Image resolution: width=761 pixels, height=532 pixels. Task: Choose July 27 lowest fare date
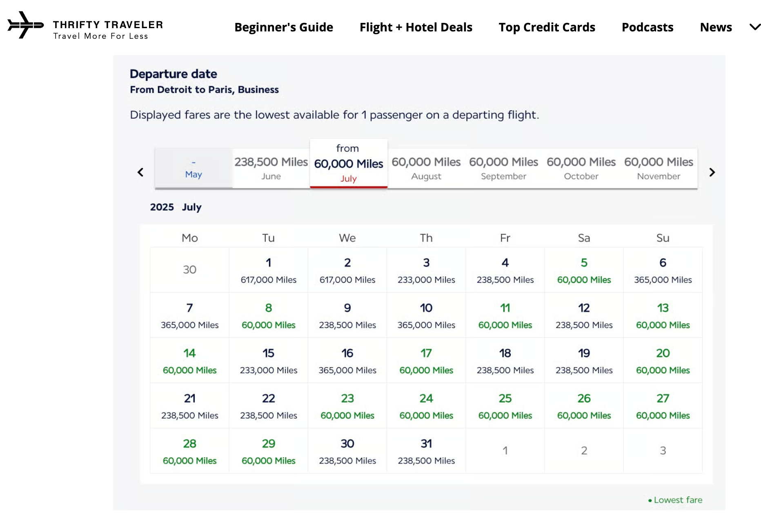[x=663, y=406]
